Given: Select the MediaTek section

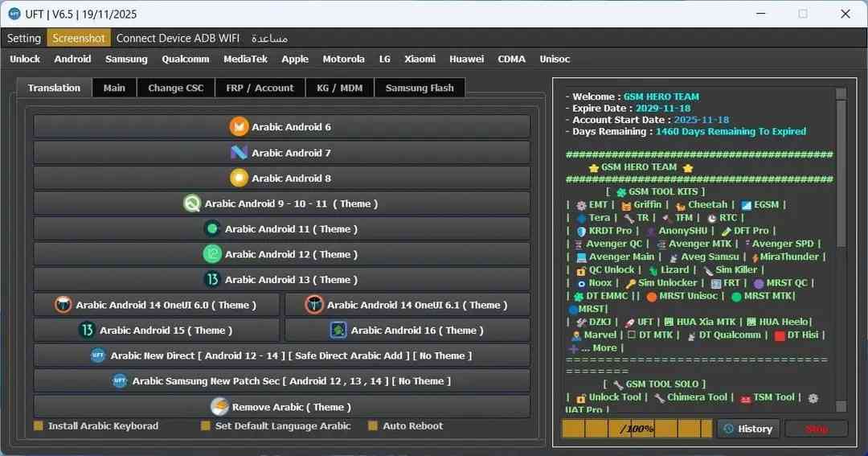Looking at the screenshot, I should click(245, 59).
